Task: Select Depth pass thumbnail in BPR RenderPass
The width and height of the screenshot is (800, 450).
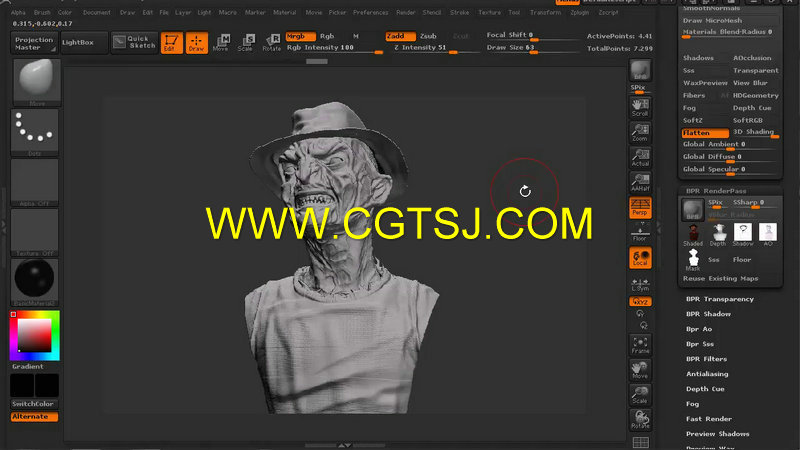Action: (x=718, y=235)
